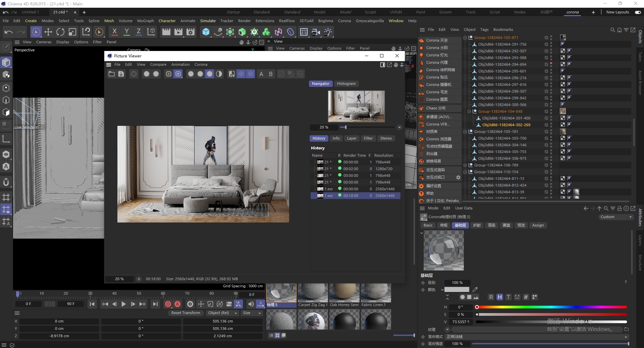Toggle X axis lock
The image size is (644, 348).
click(x=114, y=32)
